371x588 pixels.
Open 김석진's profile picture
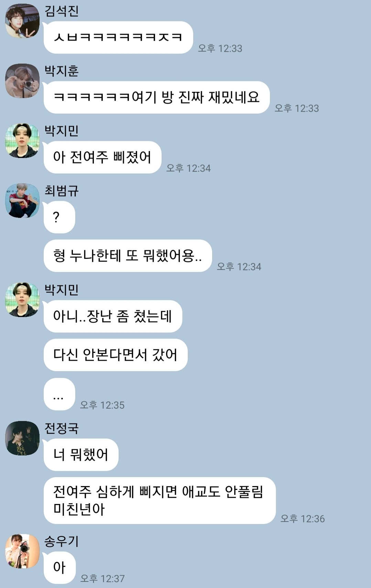tap(22, 21)
